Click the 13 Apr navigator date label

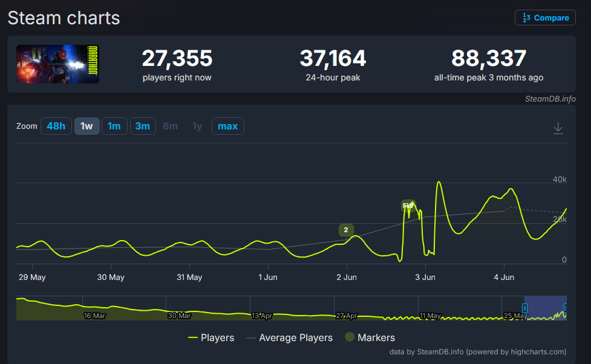[262, 316]
